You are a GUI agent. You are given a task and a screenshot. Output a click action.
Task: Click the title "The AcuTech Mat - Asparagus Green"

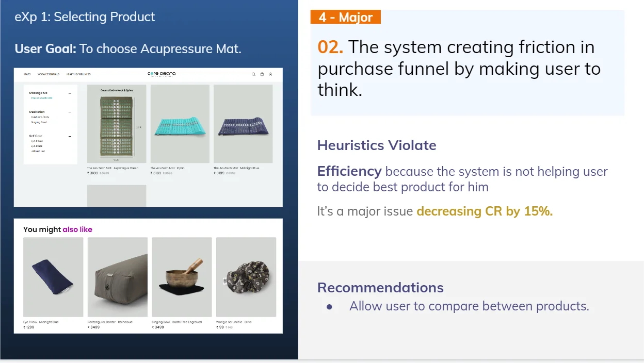113,168
